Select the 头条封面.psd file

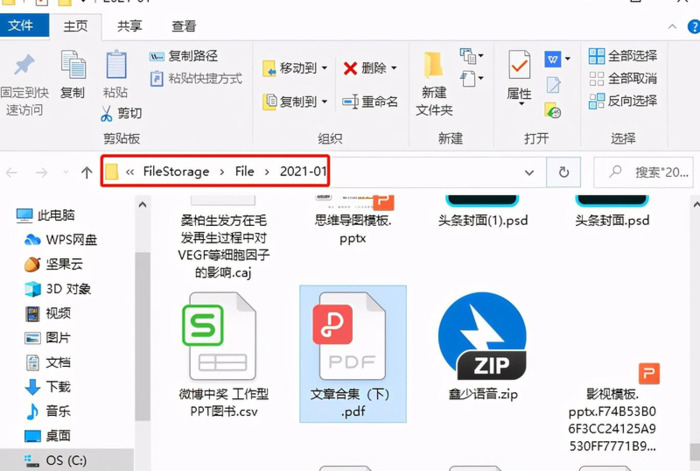612,213
